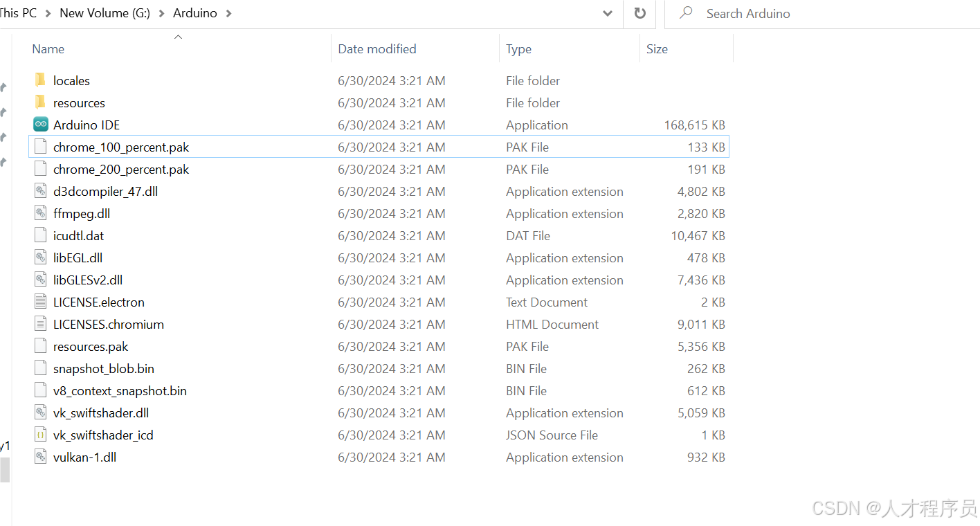Click the d3dcompiler_47.dll file icon
This screenshot has height=526, width=980.
tap(41, 191)
